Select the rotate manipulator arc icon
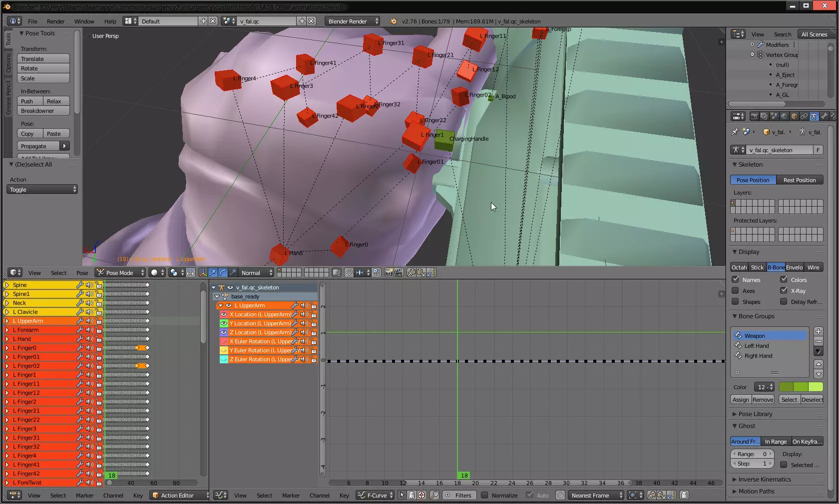This screenshot has height=504, width=839. [x=223, y=272]
